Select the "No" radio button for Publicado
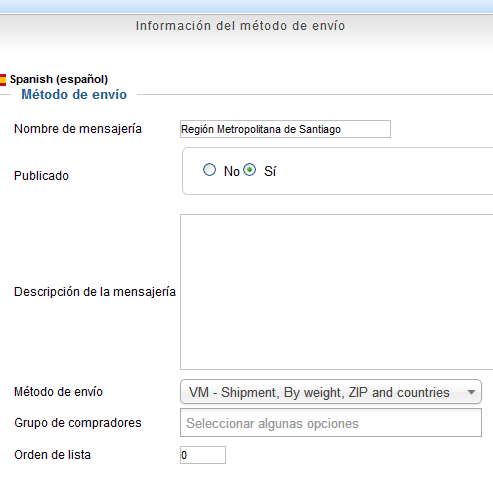The image size is (493, 480). point(209,170)
